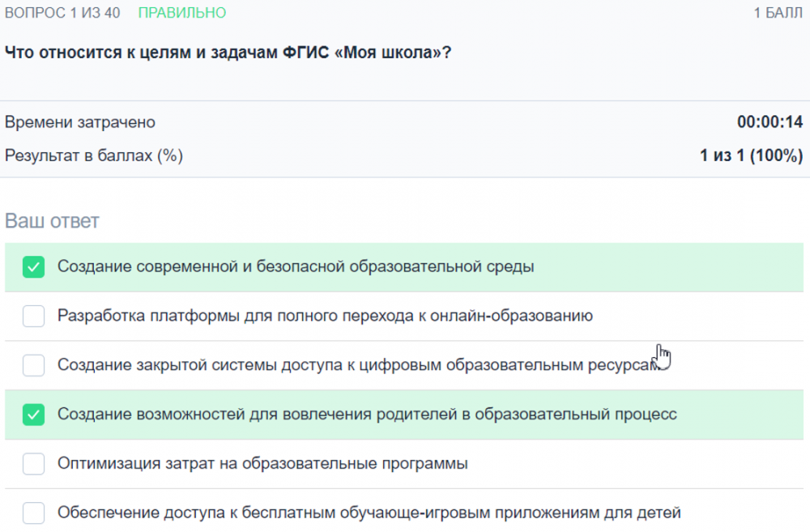Click the result value «1 из 1 (100%)»

pyautogui.click(x=751, y=155)
